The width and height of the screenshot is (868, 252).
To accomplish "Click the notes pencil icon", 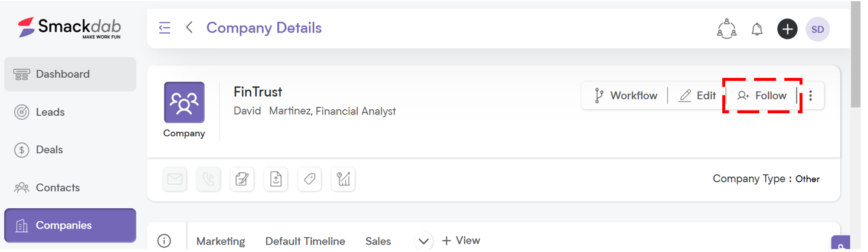I will (242, 179).
